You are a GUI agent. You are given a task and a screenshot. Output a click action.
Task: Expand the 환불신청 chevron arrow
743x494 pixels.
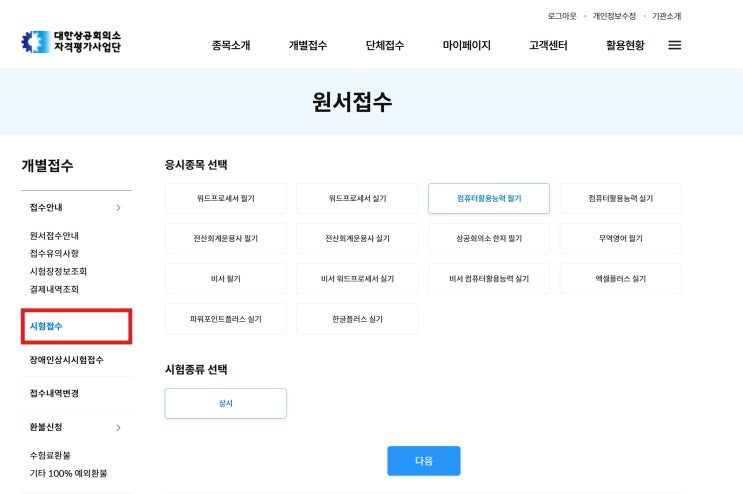pos(118,427)
